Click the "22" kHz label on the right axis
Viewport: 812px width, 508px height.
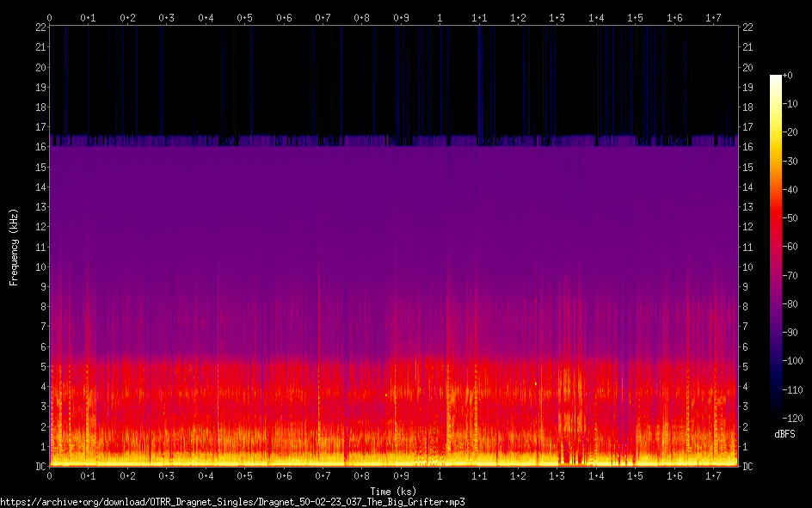[748, 28]
